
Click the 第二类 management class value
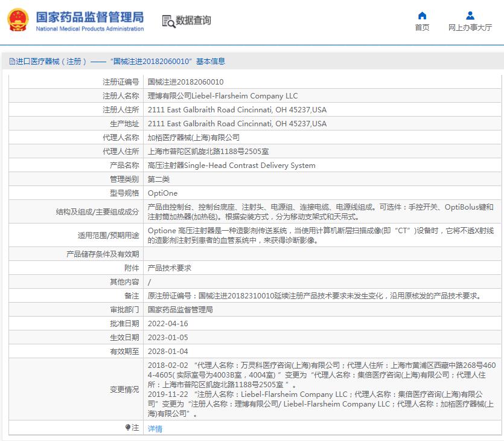tap(159, 179)
